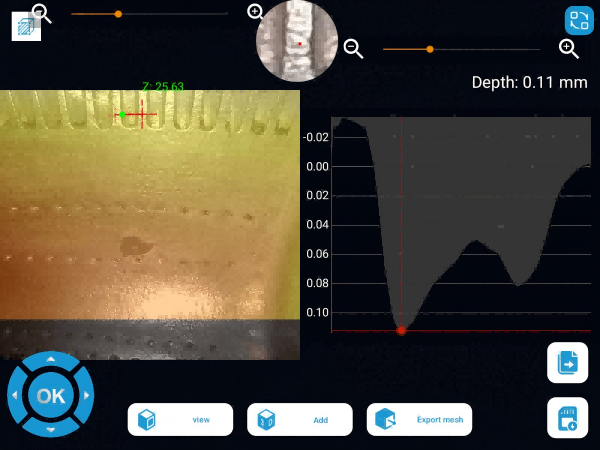Screen dimensions: 600x450
Task: Click the green point on measurement line
Action: [x=122, y=114]
